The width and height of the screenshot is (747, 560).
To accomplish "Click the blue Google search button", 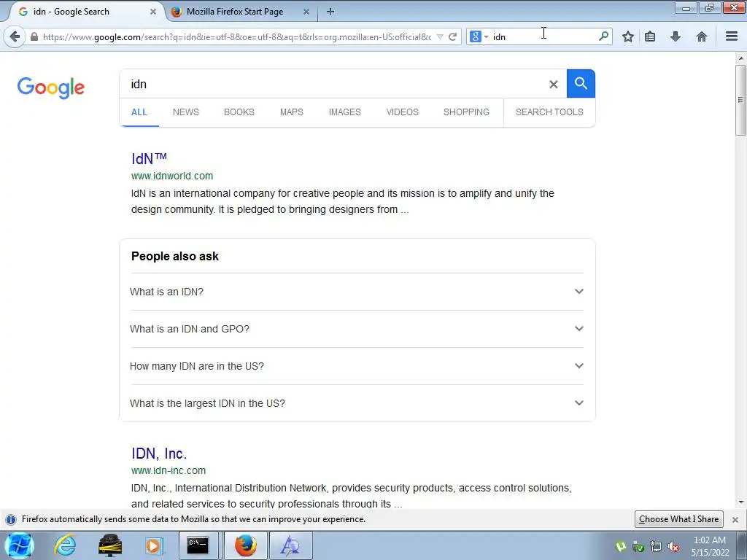I will (581, 84).
